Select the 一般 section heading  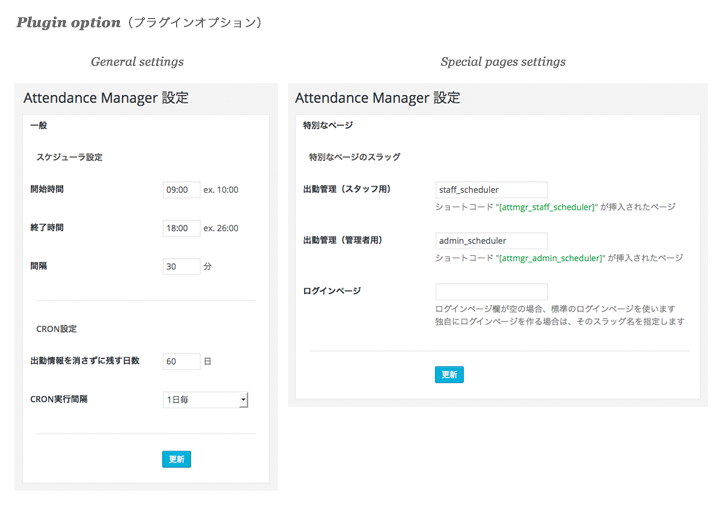pyautogui.click(x=39, y=125)
